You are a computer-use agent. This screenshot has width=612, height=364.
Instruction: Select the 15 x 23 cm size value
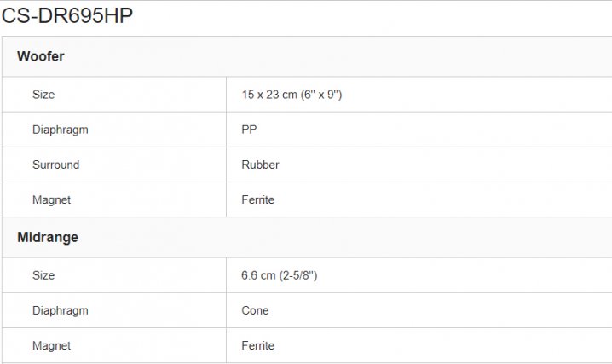click(x=292, y=95)
